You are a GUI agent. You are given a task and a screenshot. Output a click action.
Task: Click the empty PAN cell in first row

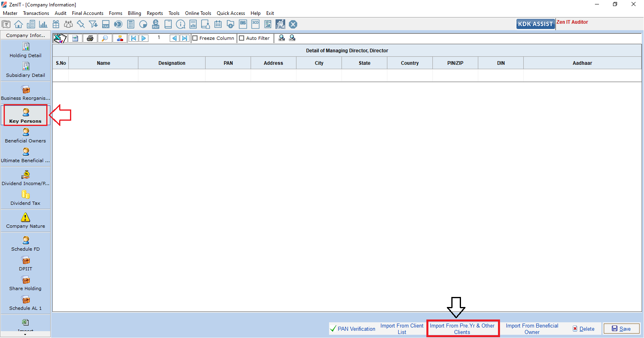228,75
